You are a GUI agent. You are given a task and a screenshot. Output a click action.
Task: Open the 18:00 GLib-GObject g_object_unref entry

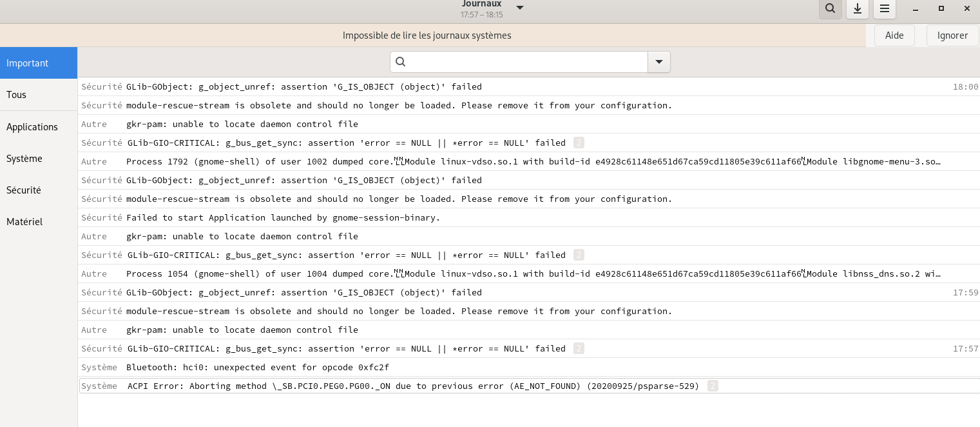click(529, 86)
